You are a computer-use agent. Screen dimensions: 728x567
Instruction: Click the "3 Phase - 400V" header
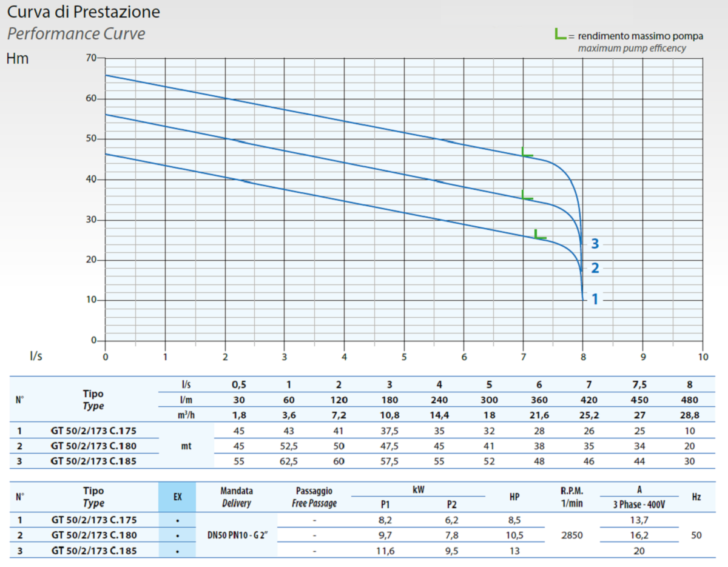click(x=639, y=505)
